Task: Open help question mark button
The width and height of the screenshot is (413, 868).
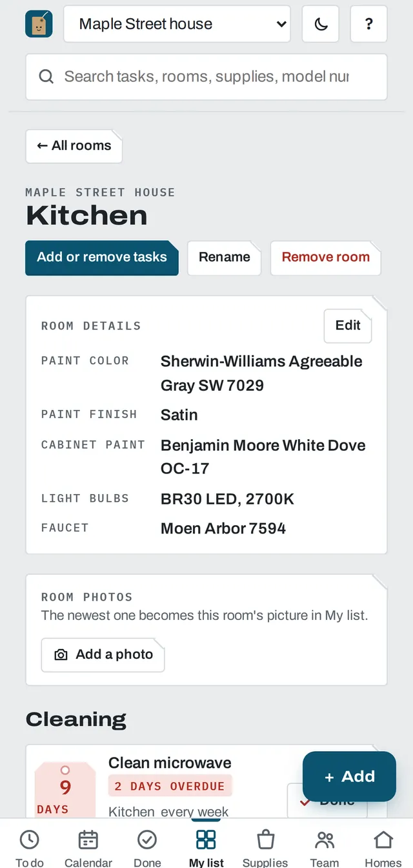Action: point(368,24)
